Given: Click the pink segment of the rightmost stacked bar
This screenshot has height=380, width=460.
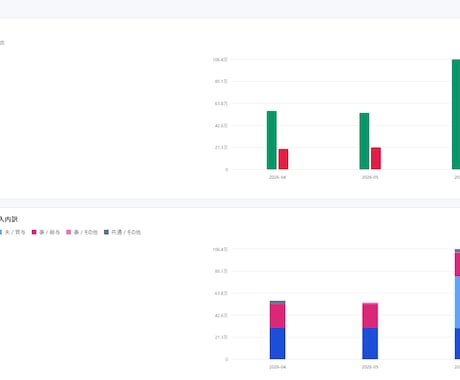Looking at the screenshot, I should [x=457, y=265].
